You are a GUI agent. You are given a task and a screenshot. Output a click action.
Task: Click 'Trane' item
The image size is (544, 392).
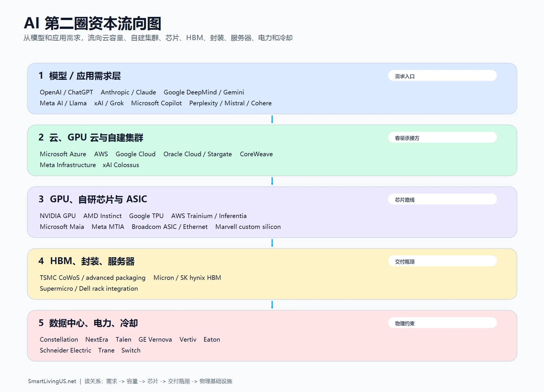106,350
